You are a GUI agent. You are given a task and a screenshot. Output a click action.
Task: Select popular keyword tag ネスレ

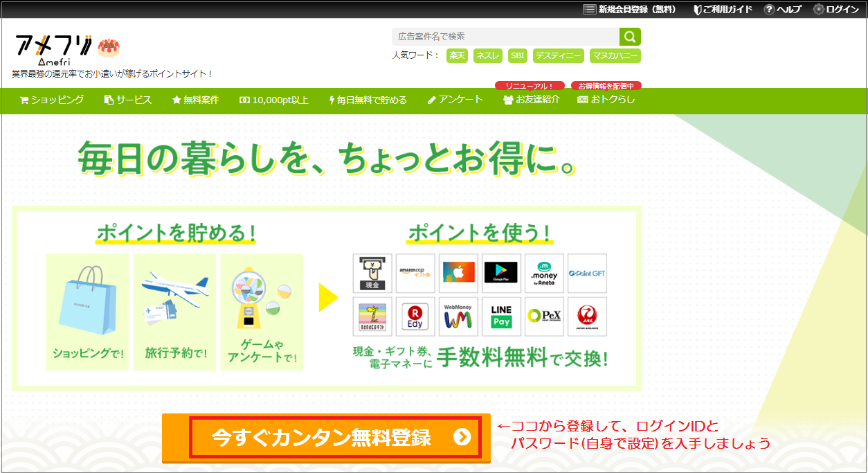(488, 56)
